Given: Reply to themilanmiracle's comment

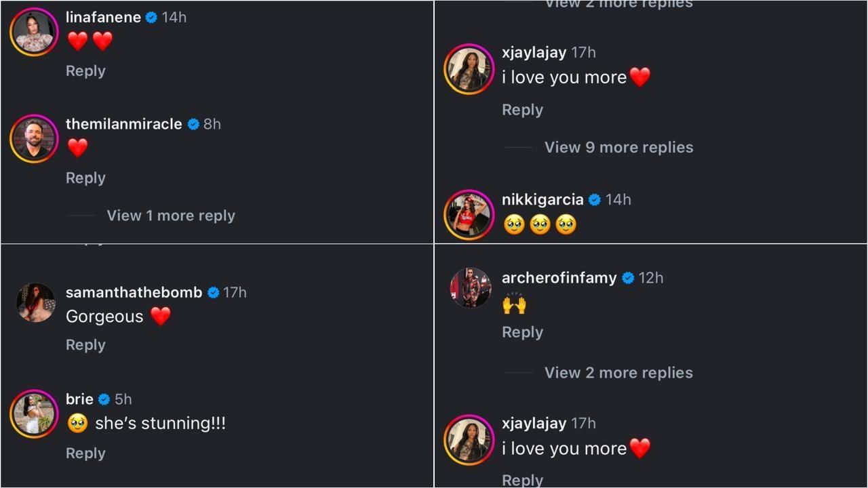Looking at the screenshot, I should pos(85,178).
